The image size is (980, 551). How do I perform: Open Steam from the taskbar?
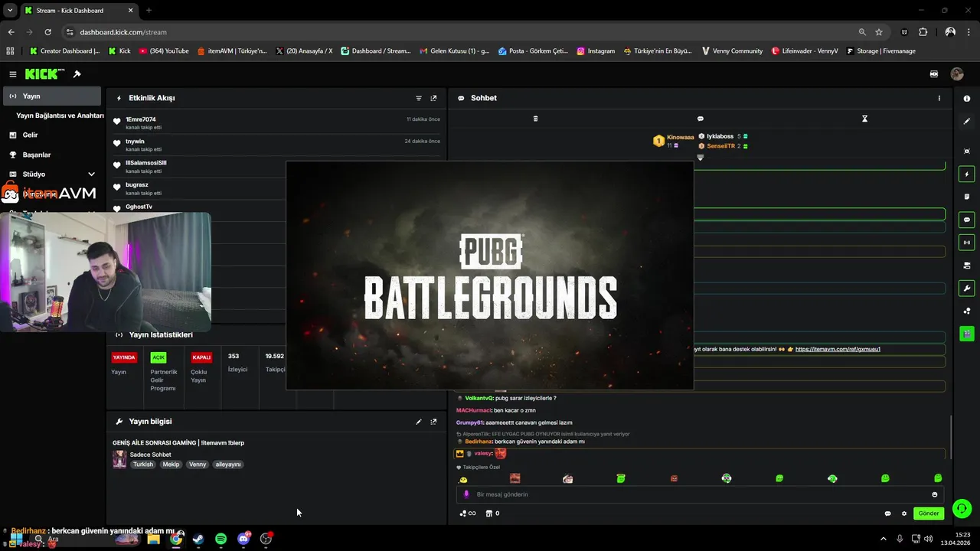click(x=198, y=539)
